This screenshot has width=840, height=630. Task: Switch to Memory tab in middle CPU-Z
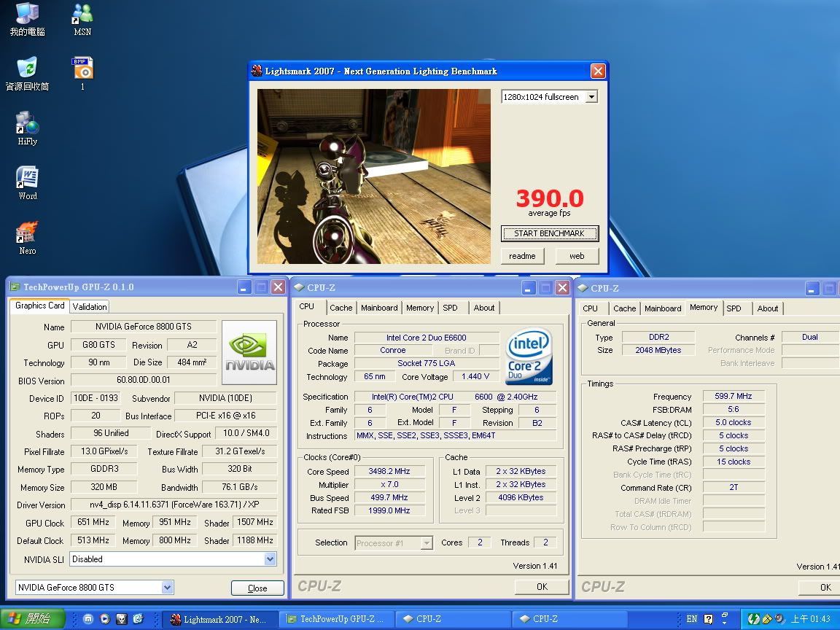click(420, 308)
